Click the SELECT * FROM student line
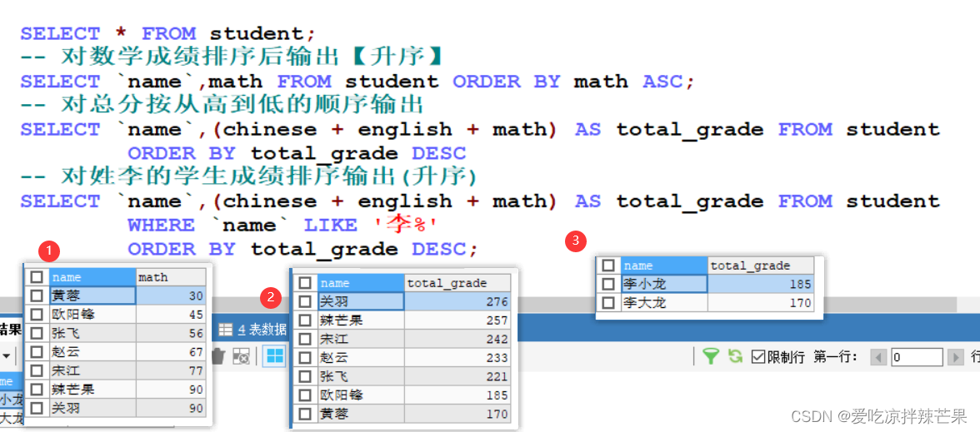 [168, 33]
